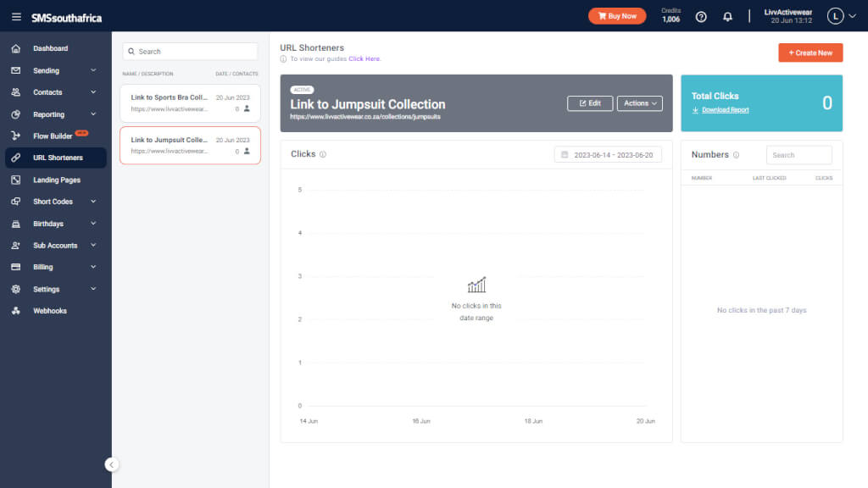This screenshot has height=488, width=868.
Task: Open the date range picker field
Action: pyautogui.click(x=608, y=155)
